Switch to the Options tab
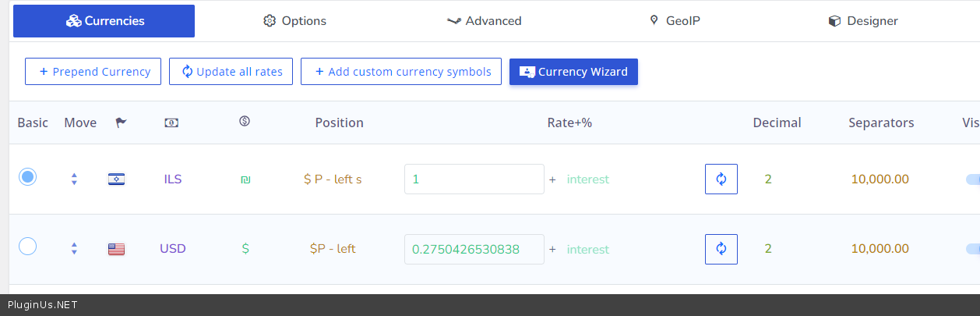 click(295, 21)
